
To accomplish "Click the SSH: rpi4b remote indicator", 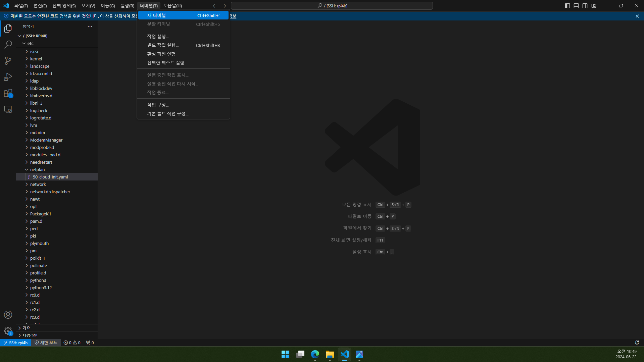I will [15, 343].
